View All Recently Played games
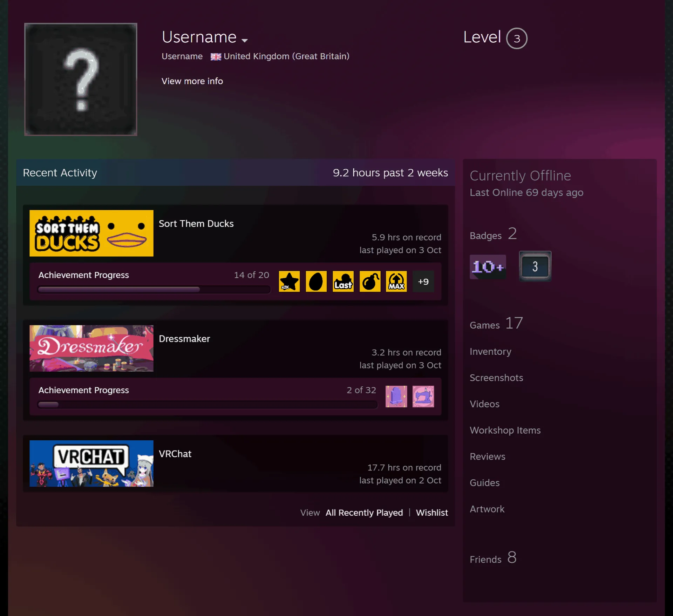 tap(364, 513)
